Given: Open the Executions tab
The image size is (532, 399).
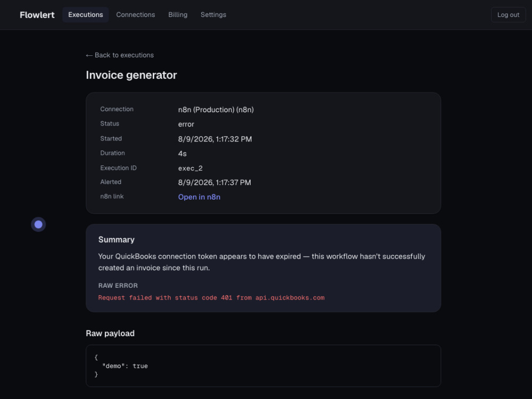Looking at the screenshot, I should coord(86,14).
